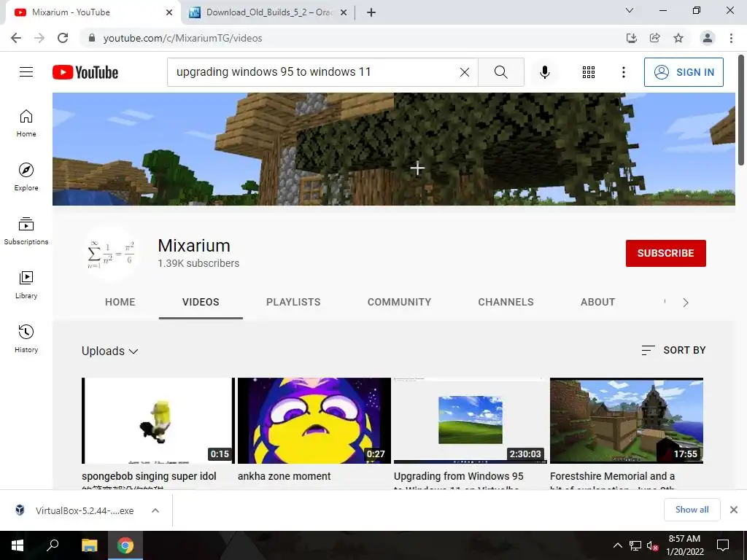Open Subscriptions in the sidebar

click(x=26, y=231)
